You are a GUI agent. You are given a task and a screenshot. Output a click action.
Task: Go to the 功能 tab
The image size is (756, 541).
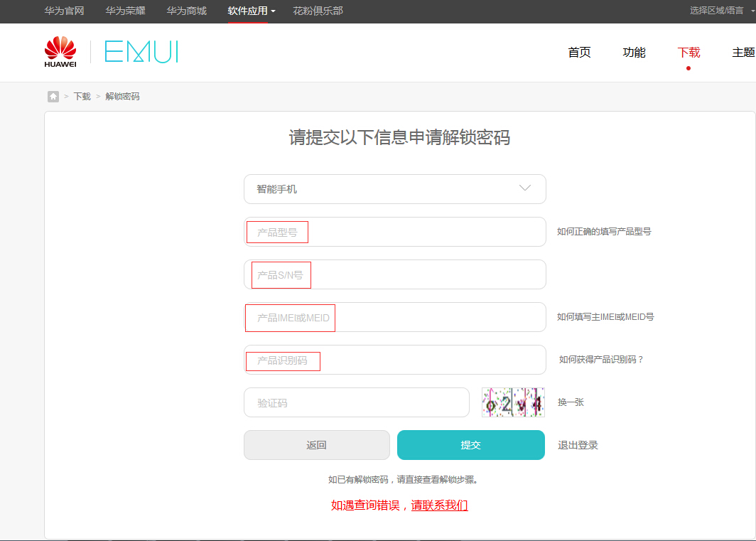tap(634, 52)
